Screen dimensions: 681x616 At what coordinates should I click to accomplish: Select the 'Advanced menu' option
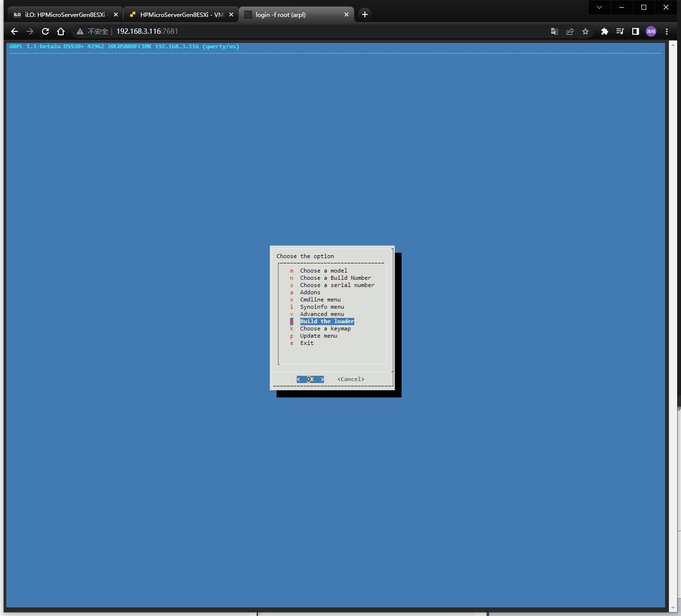(322, 314)
